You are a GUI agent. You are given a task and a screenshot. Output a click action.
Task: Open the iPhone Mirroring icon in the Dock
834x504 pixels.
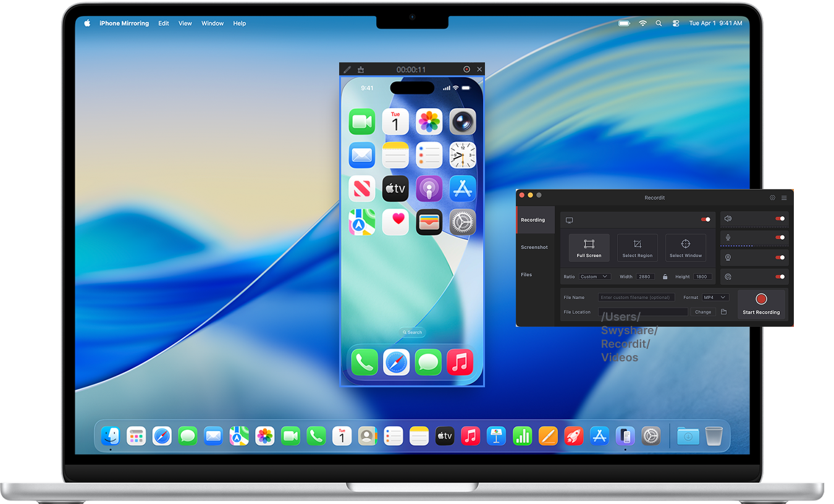pos(625,436)
